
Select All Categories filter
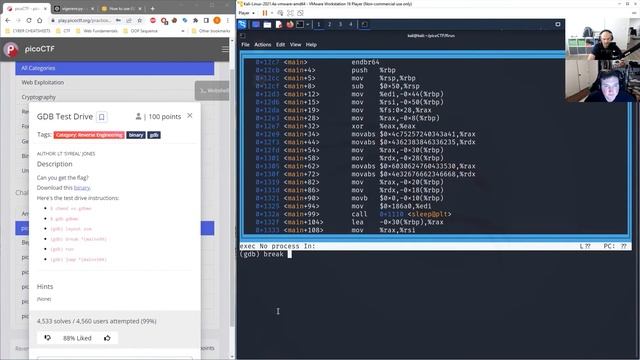pyautogui.click(x=115, y=68)
